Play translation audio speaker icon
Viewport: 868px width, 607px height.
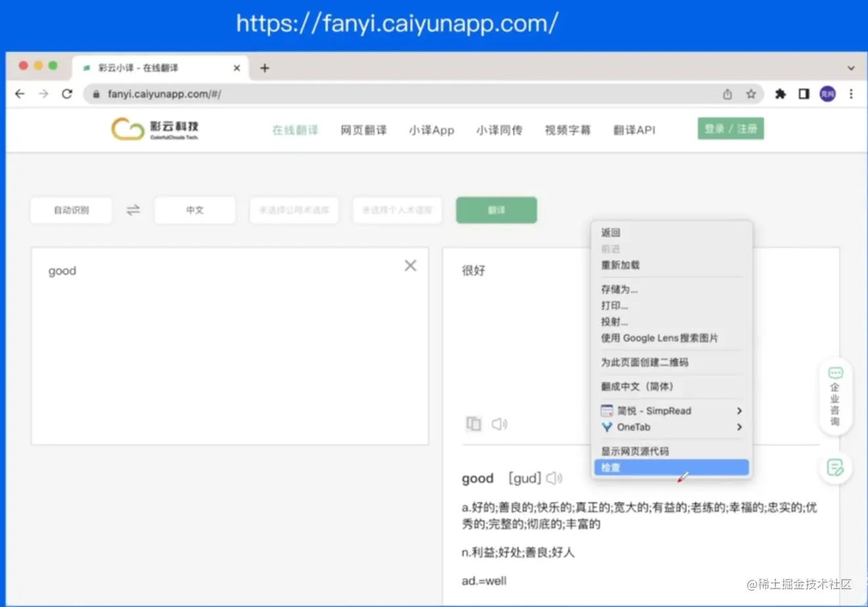point(500,424)
